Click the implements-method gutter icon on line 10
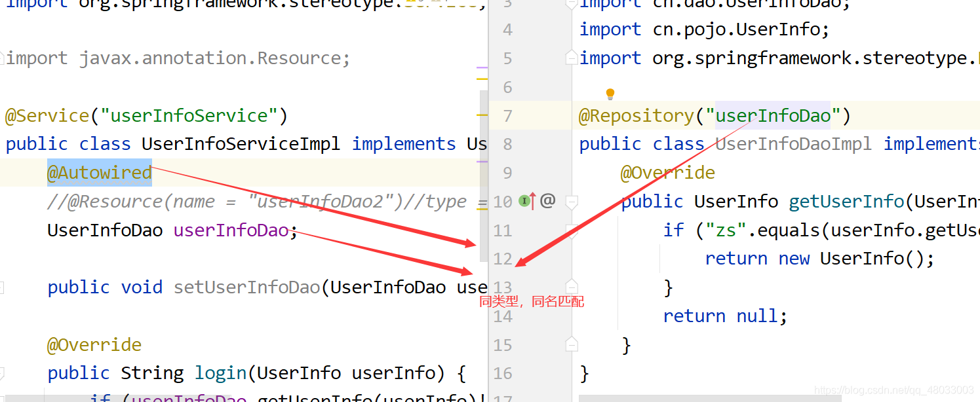Screen dimensions: 980x402 [x=527, y=201]
